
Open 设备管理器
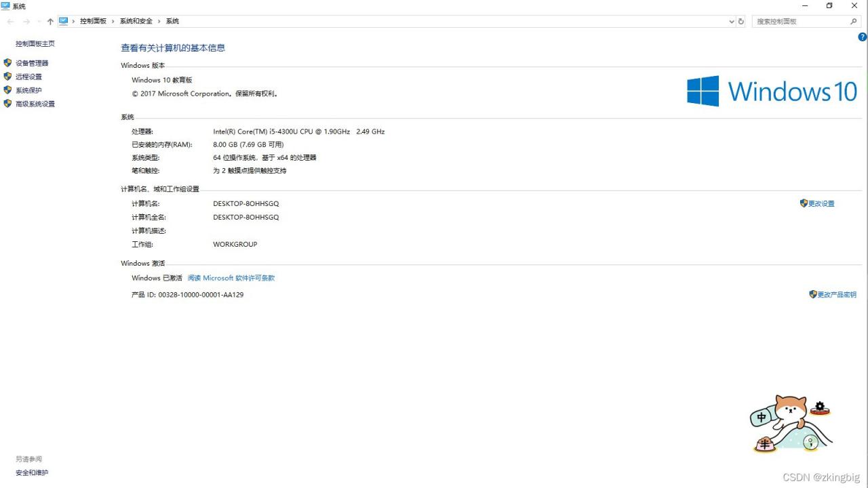[32, 63]
